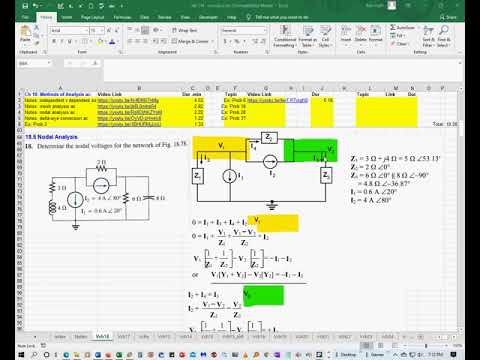Collapse the ribbon with the chevron

459,52
